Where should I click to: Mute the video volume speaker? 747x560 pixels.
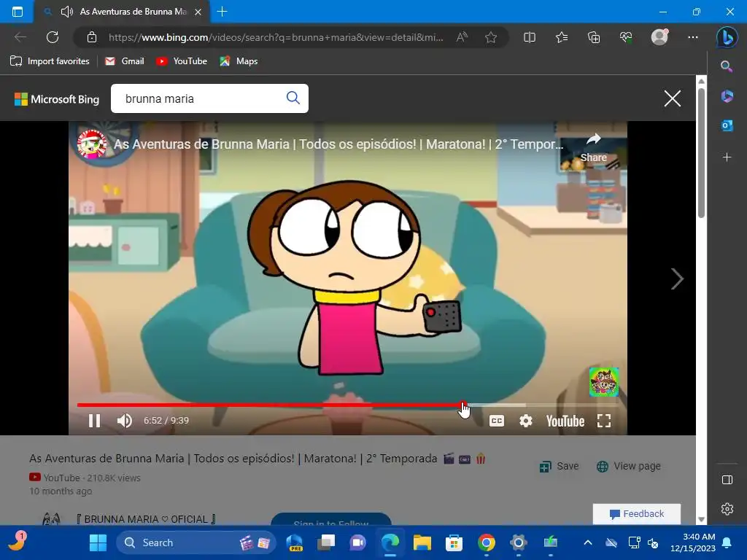tap(124, 421)
